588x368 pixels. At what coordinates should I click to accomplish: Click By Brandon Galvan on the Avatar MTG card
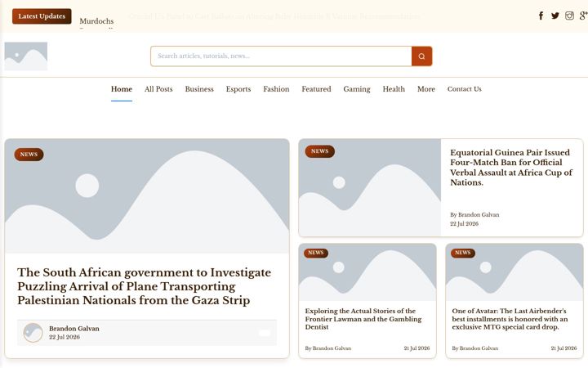pos(475,348)
